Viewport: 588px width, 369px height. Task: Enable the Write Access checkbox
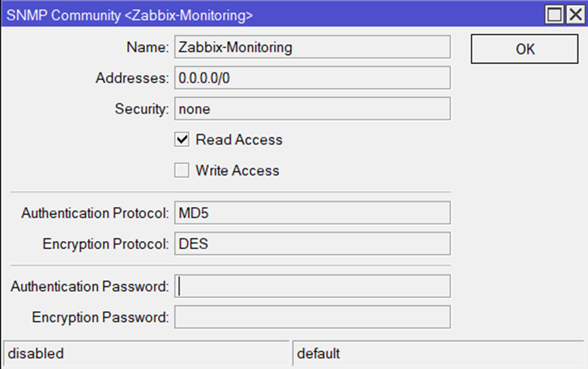pos(182,170)
